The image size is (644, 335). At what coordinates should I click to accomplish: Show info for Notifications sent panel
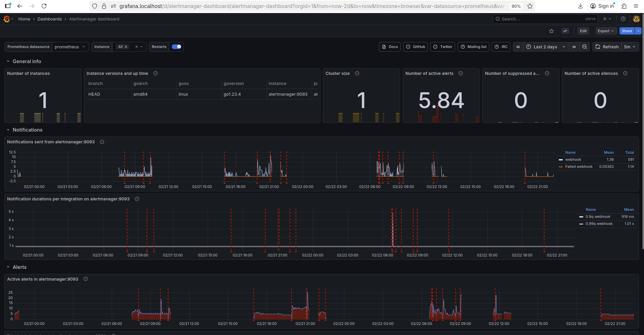click(102, 142)
